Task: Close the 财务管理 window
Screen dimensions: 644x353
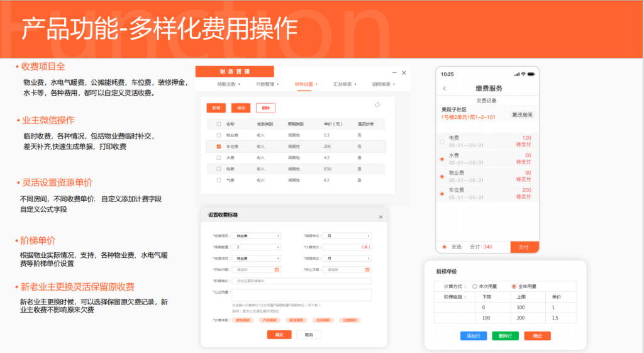Action: click(x=404, y=73)
